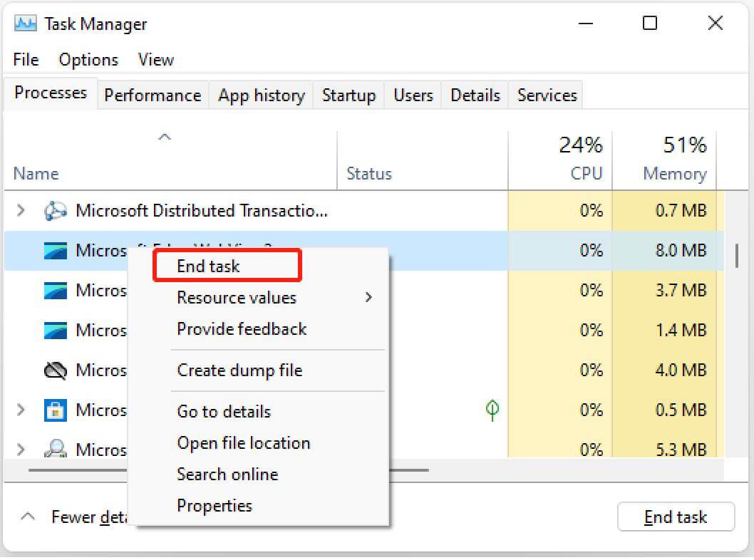
Task: Switch to the Performance tab
Action: coord(153,95)
